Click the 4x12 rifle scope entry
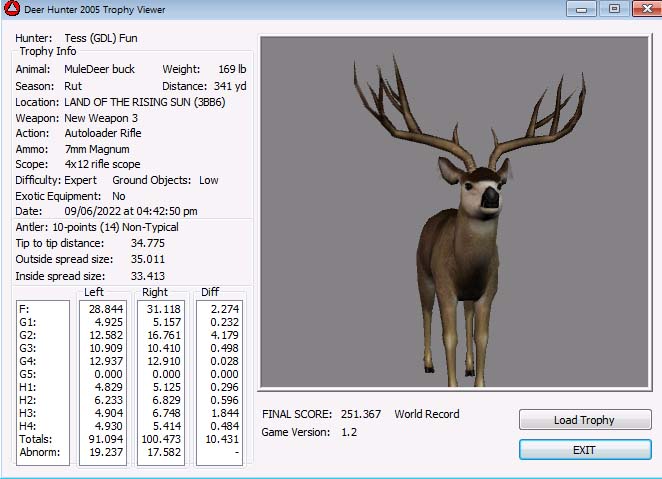662x479 pixels. click(x=102, y=165)
